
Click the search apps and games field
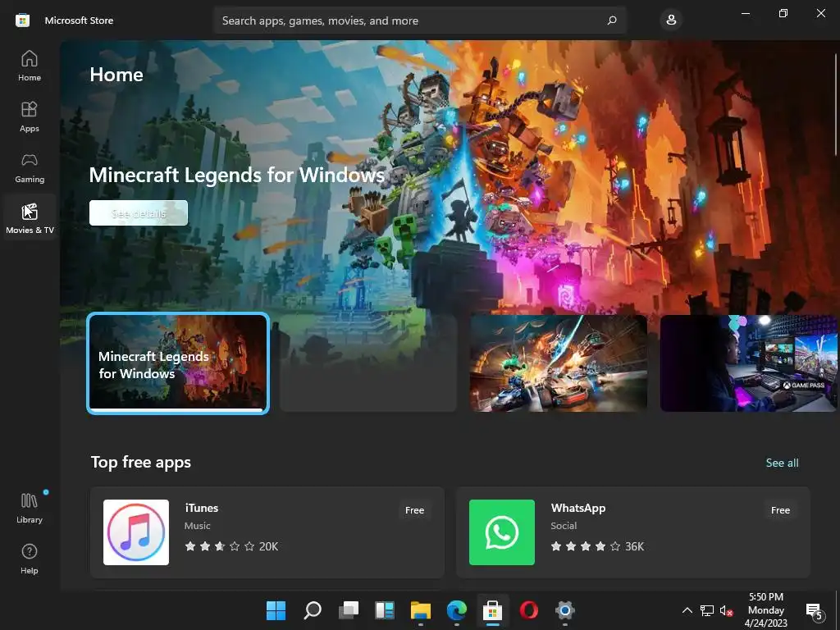point(419,21)
